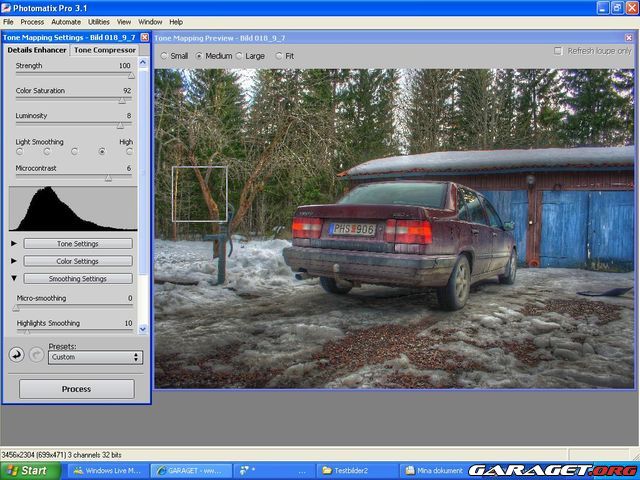Select Large preview size
Image resolution: width=640 pixels, height=480 pixels.
pos(239,56)
